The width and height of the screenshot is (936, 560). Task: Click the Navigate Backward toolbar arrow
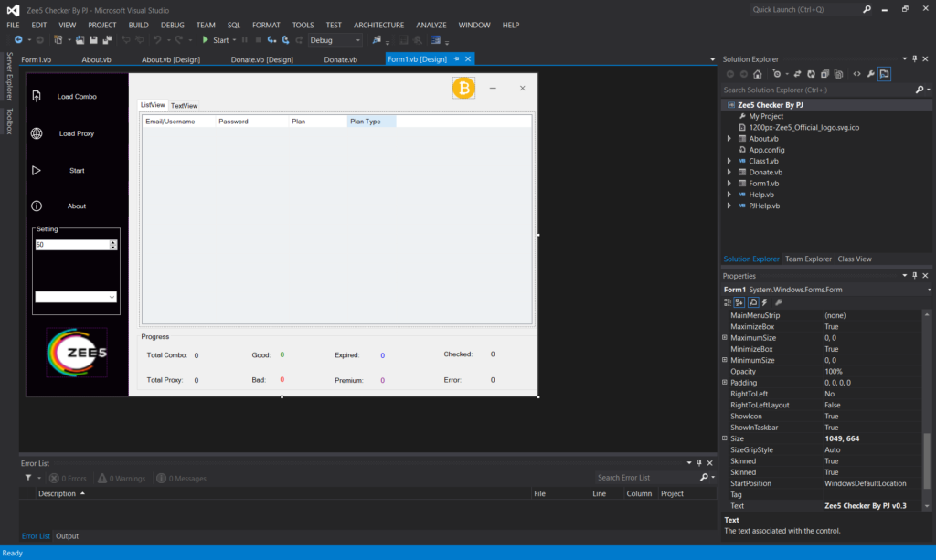(18, 40)
